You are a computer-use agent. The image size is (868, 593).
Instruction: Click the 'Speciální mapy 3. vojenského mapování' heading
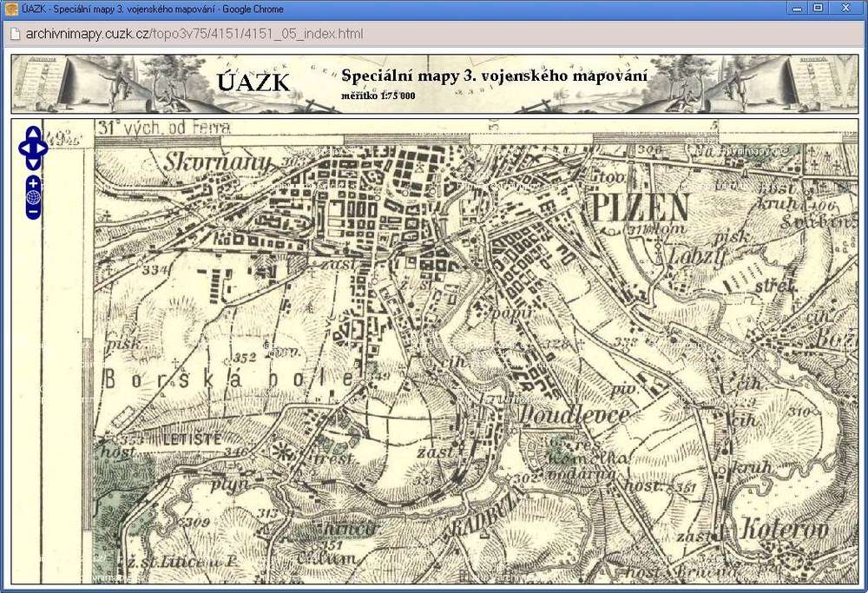pos(494,76)
